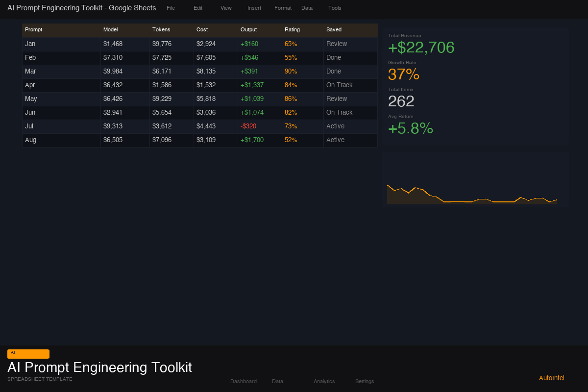This screenshot has height=392, width=588.
Task: Open the Edit menu
Action: click(x=197, y=8)
